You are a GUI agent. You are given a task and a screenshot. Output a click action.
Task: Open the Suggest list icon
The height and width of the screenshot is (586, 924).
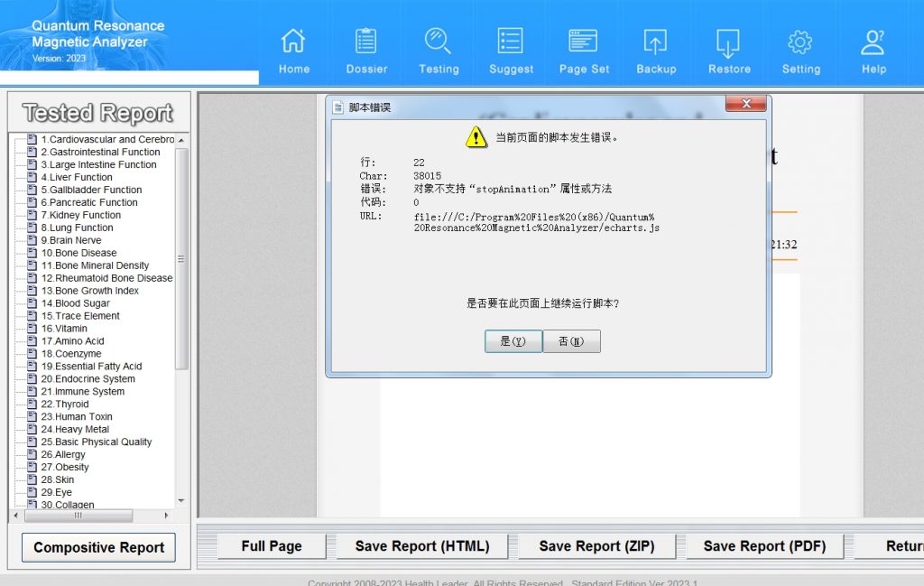[x=511, y=42]
